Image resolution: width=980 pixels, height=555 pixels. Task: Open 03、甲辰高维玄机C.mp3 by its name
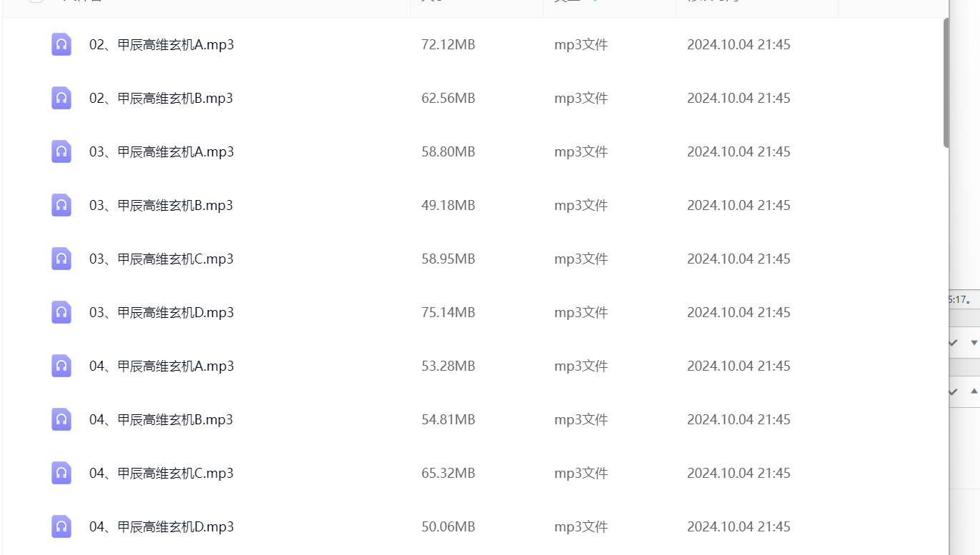[161, 259]
